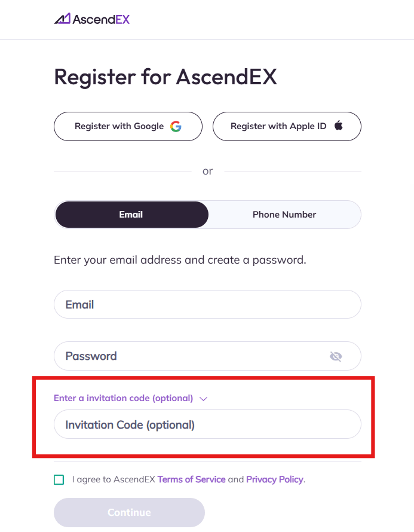This screenshot has height=532, width=414.
Task: View the Privacy Policy
Action: click(x=274, y=479)
